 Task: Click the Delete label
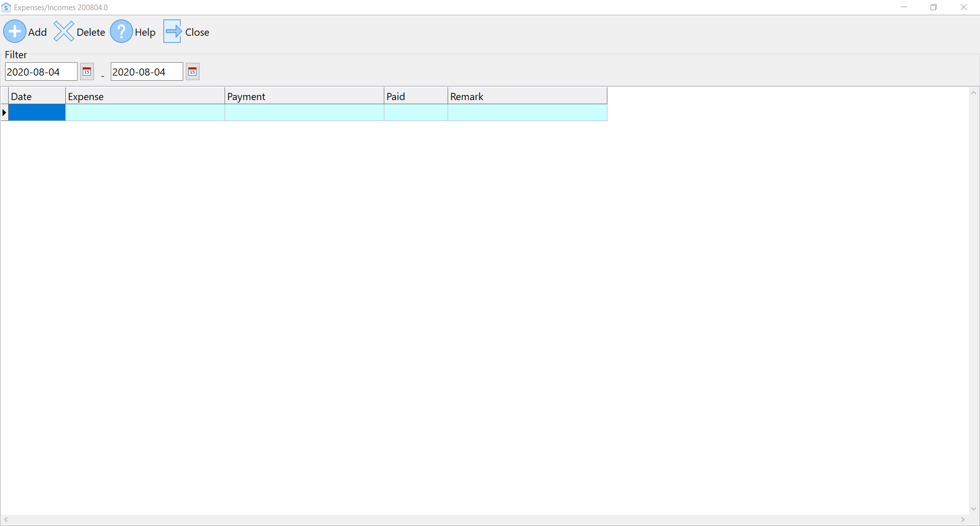[x=91, y=32]
